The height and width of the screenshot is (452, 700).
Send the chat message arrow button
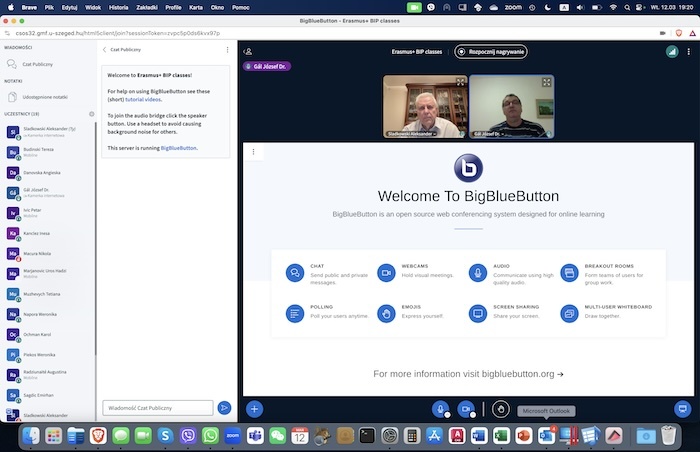click(x=224, y=408)
